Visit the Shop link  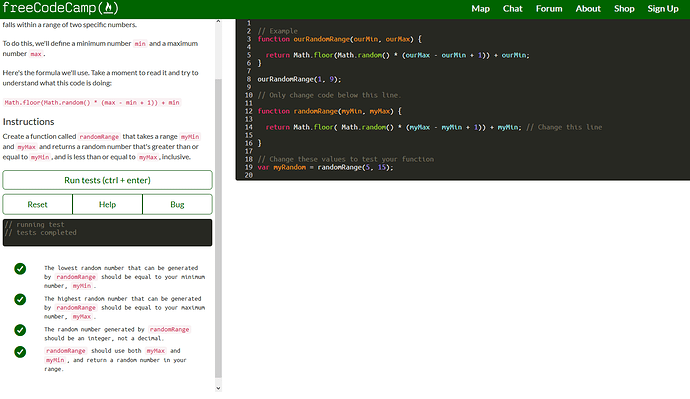click(624, 9)
